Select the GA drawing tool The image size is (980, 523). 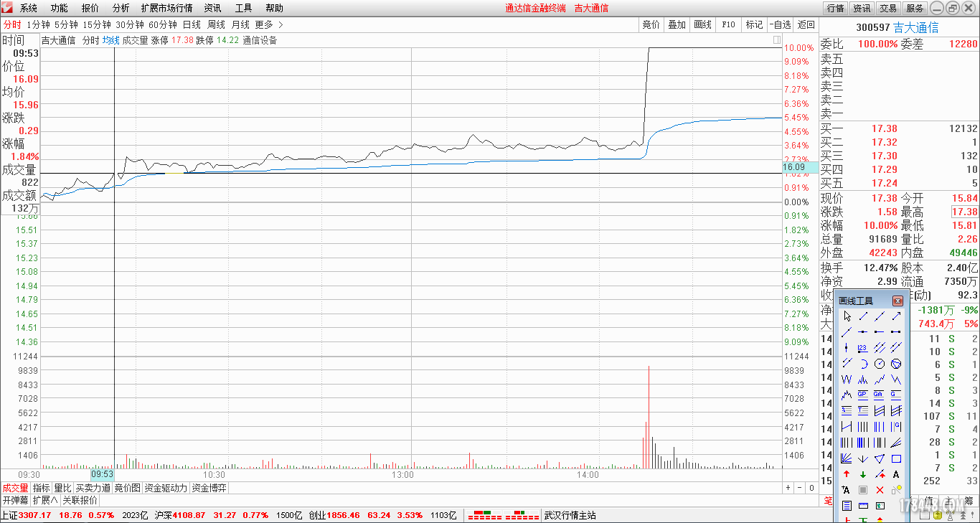pos(880,395)
